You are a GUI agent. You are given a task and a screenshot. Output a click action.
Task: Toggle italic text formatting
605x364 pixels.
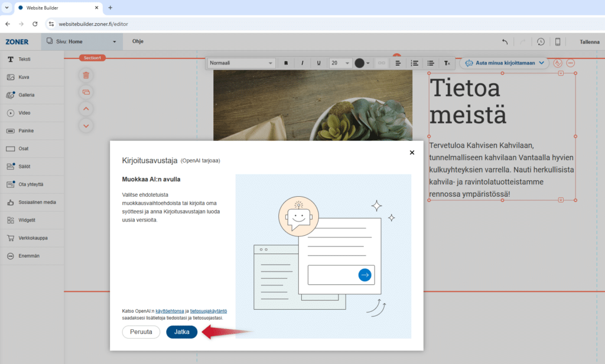click(302, 63)
